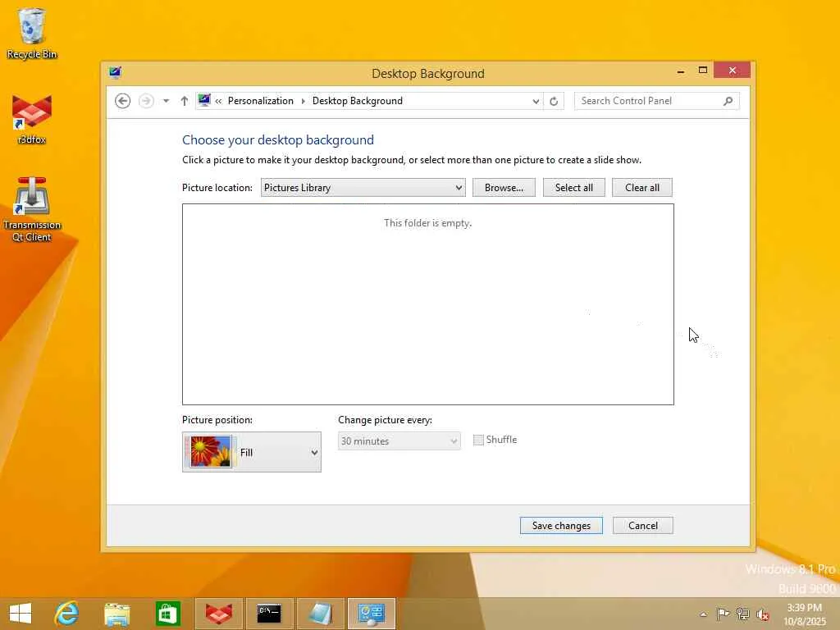Click the Desktop Background breadcrumb
840x630 pixels.
[358, 101]
